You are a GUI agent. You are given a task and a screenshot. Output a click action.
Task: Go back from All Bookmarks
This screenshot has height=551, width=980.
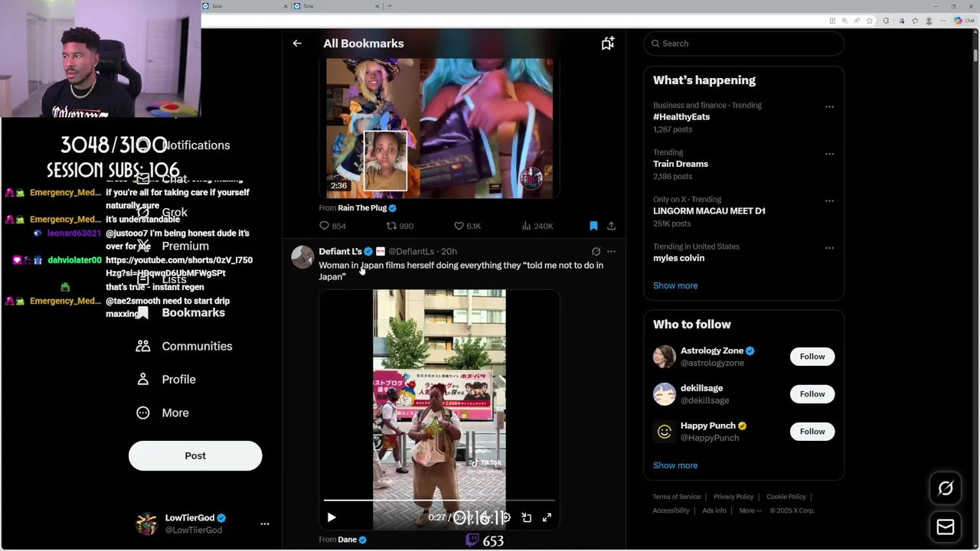point(297,44)
